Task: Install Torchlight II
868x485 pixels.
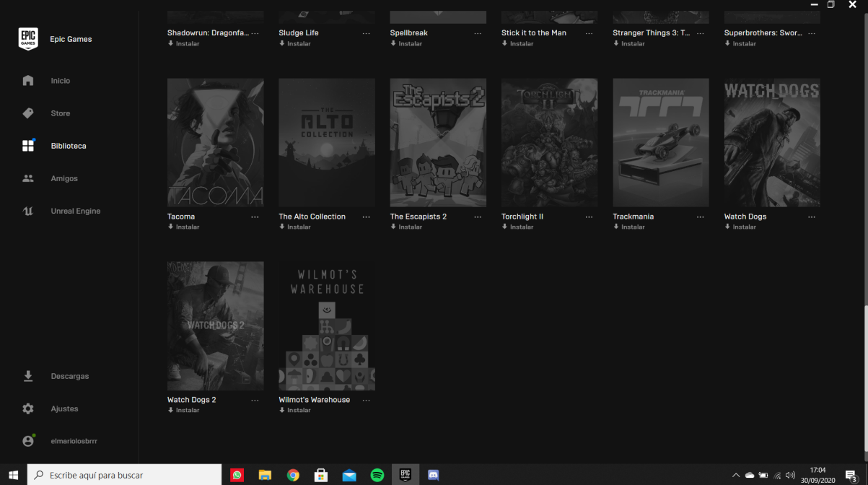Action: click(517, 227)
